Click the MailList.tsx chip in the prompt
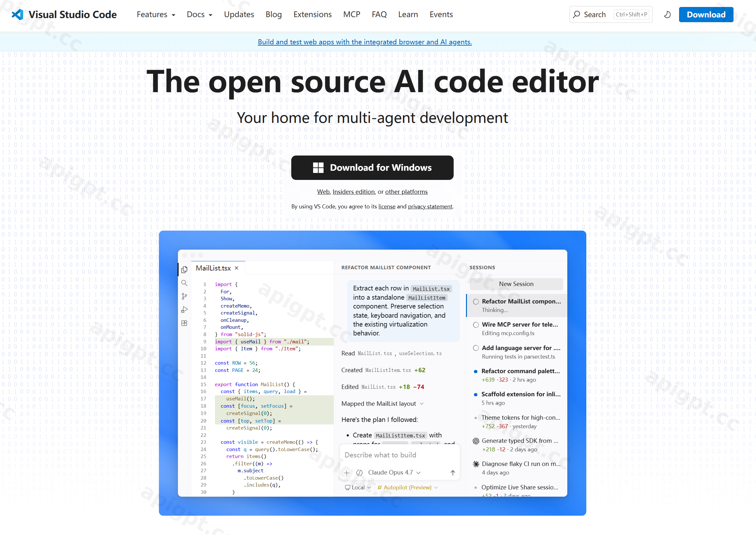Screen dimensions: 756x535 [x=431, y=289]
